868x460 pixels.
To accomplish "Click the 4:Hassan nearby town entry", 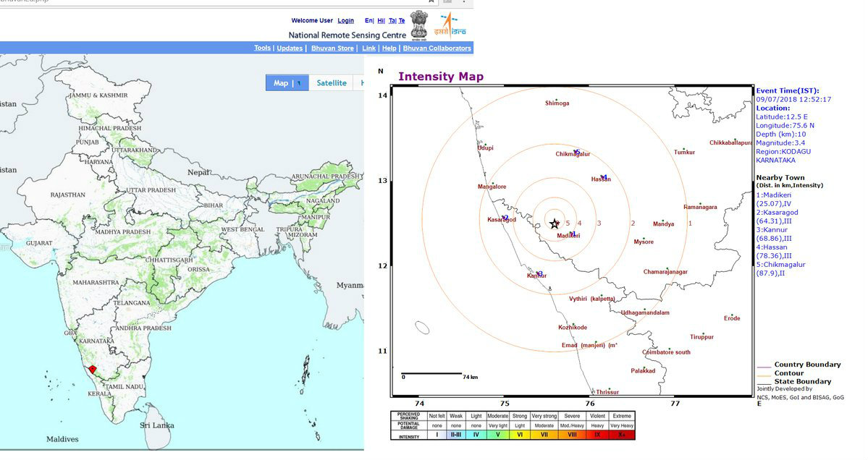I will (x=774, y=252).
